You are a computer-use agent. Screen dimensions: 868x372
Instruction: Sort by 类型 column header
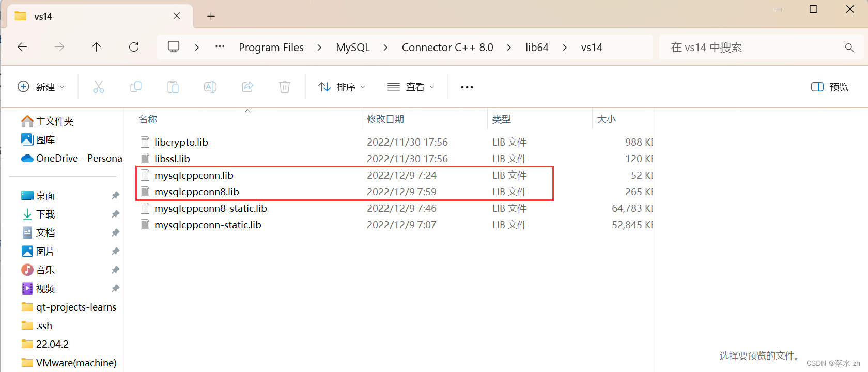pos(501,119)
